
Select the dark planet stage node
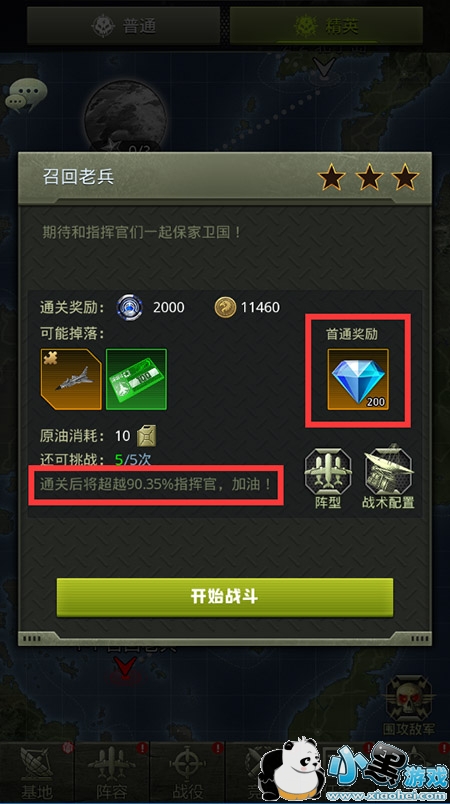pos(126,117)
